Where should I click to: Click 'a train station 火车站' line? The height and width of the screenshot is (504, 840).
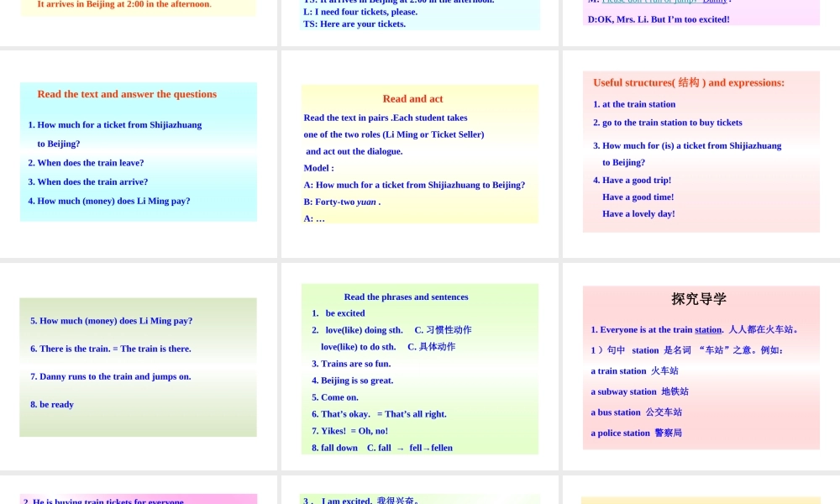[x=634, y=370]
